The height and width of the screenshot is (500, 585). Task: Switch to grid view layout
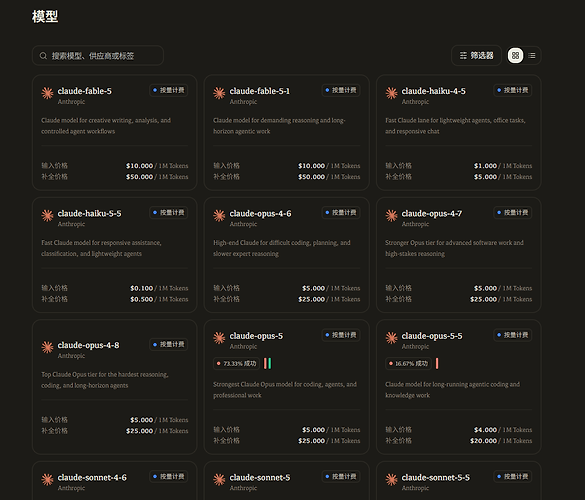click(515, 56)
